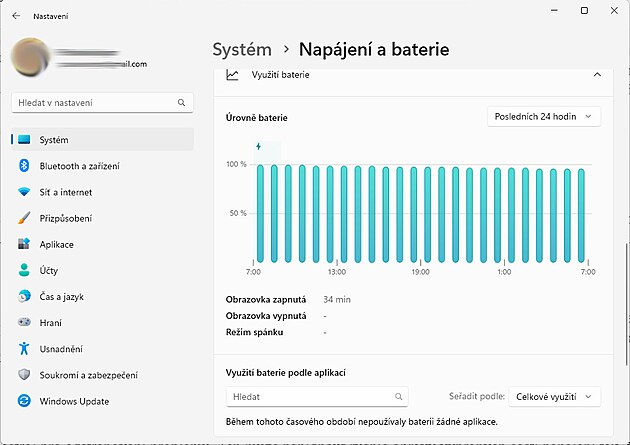This screenshot has height=445, width=630.
Task: Click the back arrow in the title bar
Action: coord(15,16)
